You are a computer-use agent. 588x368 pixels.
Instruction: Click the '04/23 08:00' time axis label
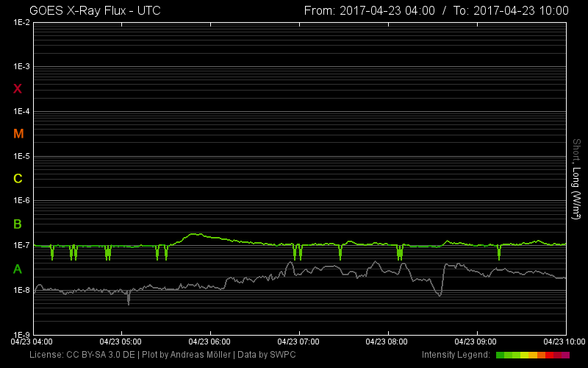pyautogui.click(x=387, y=342)
